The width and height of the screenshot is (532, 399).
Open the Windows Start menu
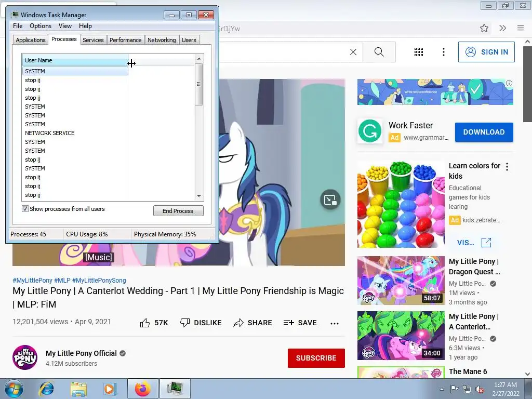tap(14, 389)
